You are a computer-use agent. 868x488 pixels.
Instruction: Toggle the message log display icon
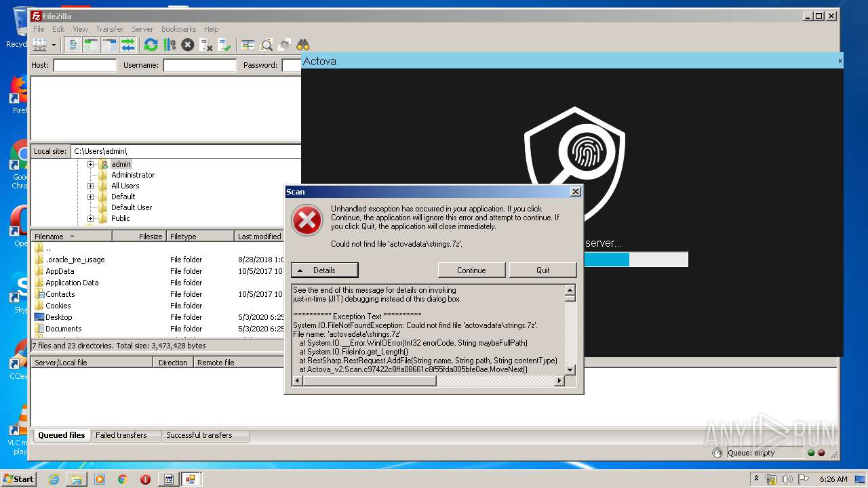coord(73,45)
